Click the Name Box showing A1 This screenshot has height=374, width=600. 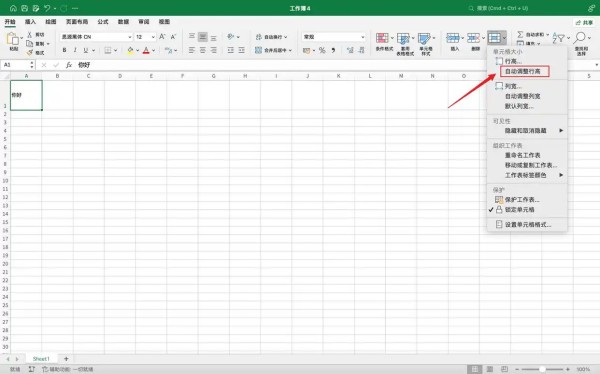click(18, 65)
